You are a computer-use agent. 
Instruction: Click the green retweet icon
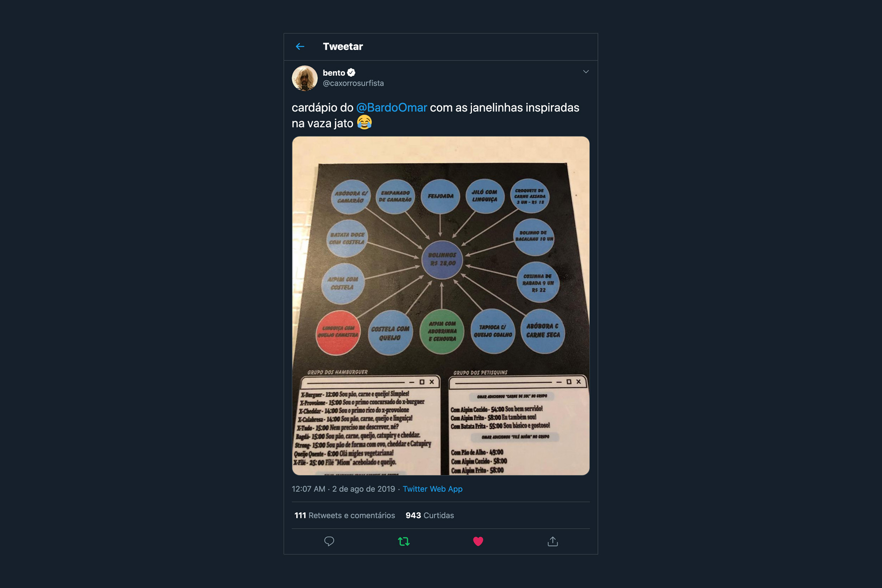tap(404, 541)
